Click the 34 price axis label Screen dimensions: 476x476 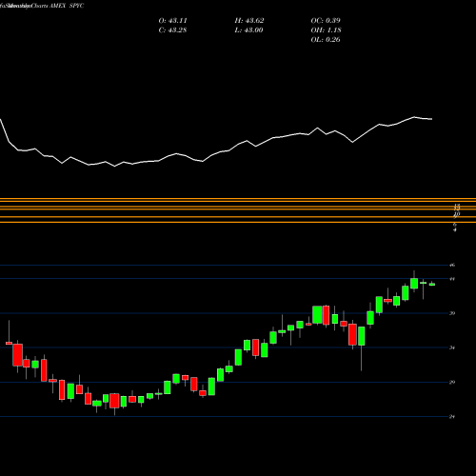(x=452, y=347)
